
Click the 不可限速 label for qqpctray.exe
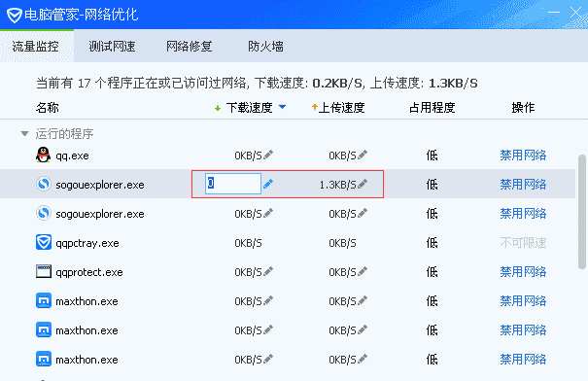coord(523,243)
